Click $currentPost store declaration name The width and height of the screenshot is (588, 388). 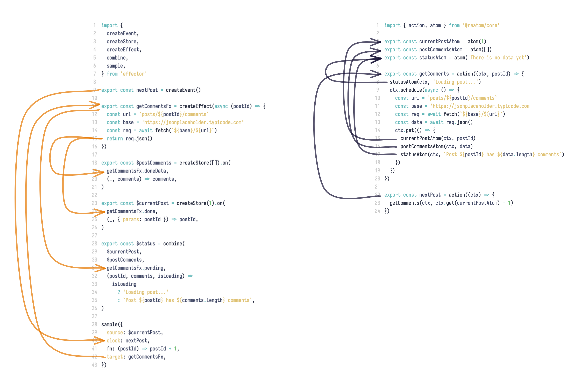pyautogui.click(x=152, y=203)
